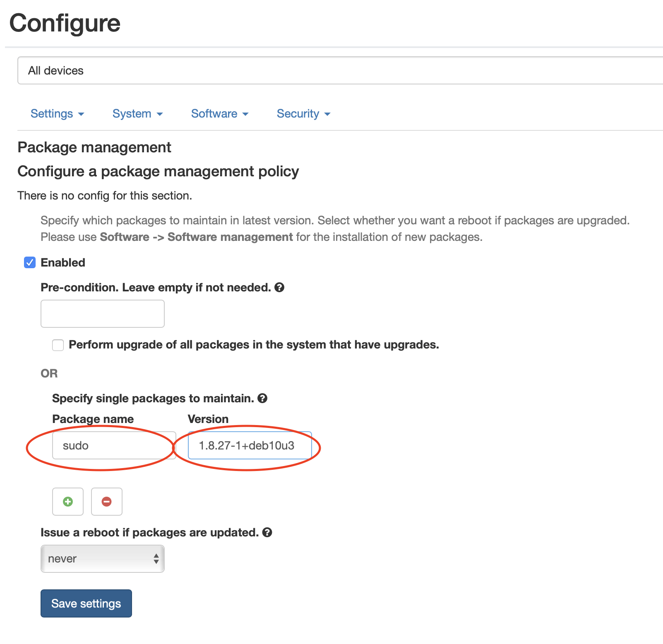Check Perform upgrade of all packages box

tap(58, 345)
